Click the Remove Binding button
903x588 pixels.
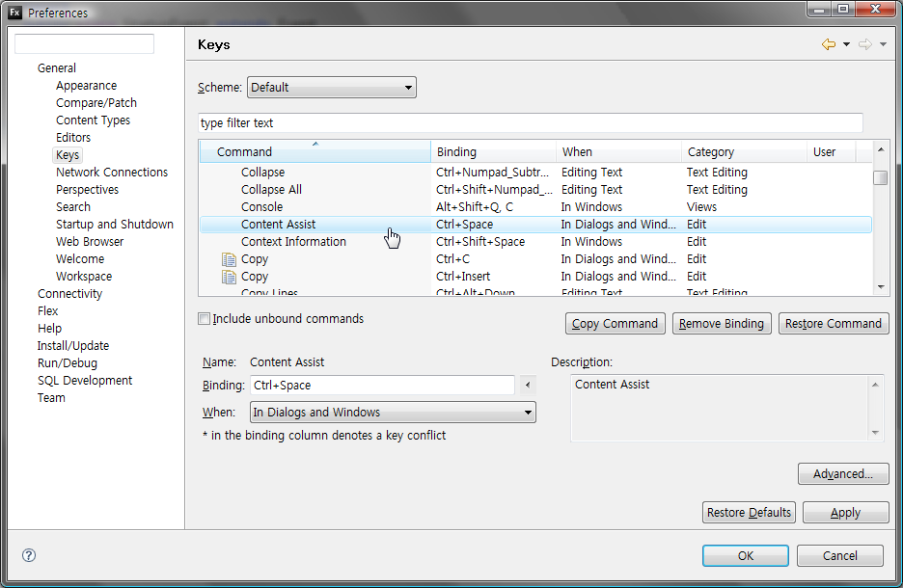(722, 323)
